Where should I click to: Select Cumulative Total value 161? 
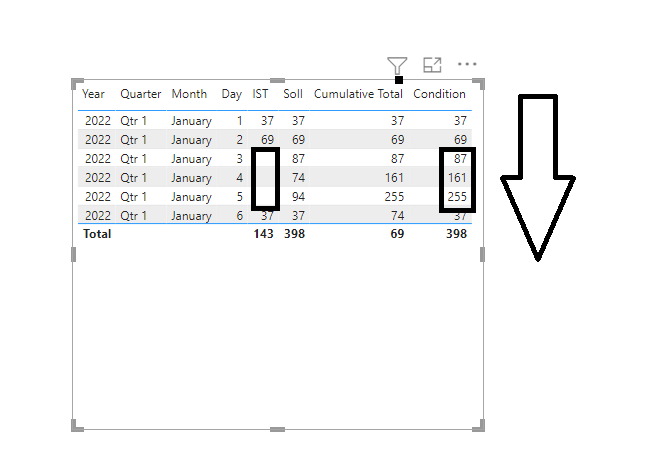(x=394, y=178)
